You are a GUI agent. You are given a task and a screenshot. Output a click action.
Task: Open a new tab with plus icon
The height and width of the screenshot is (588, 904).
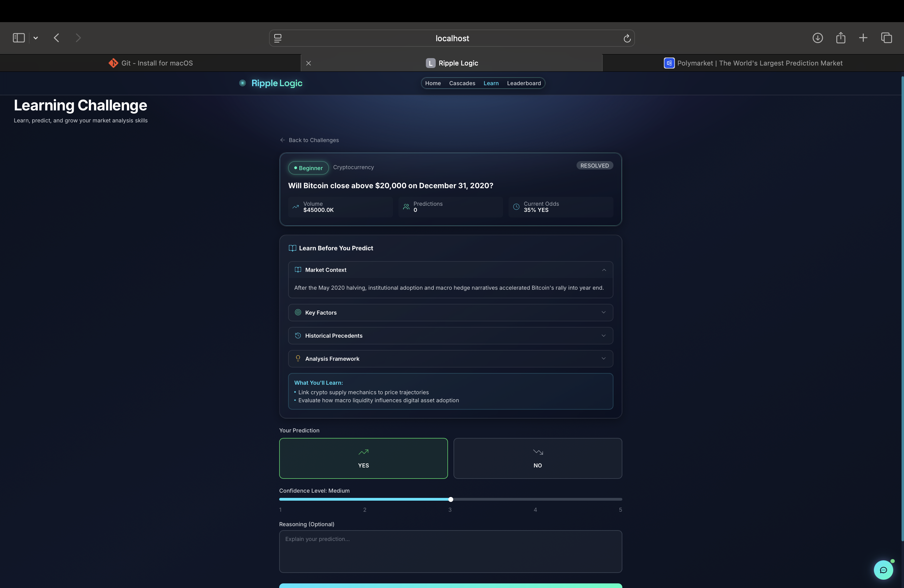point(863,38)
